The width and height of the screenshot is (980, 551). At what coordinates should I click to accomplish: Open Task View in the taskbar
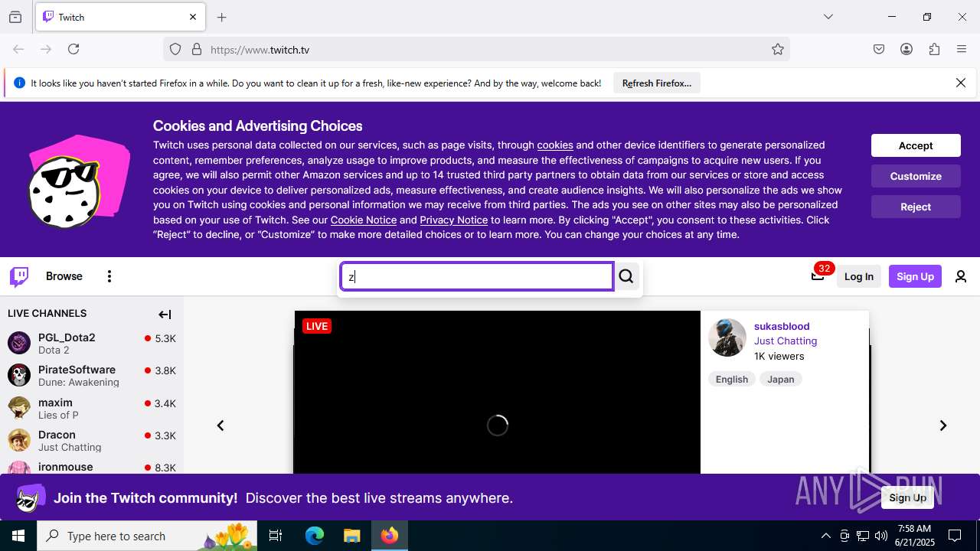coord(276,536)
